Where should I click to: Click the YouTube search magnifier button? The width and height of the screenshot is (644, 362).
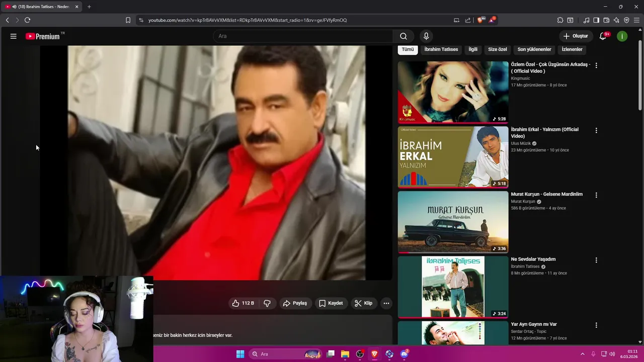tap(404, 36)
